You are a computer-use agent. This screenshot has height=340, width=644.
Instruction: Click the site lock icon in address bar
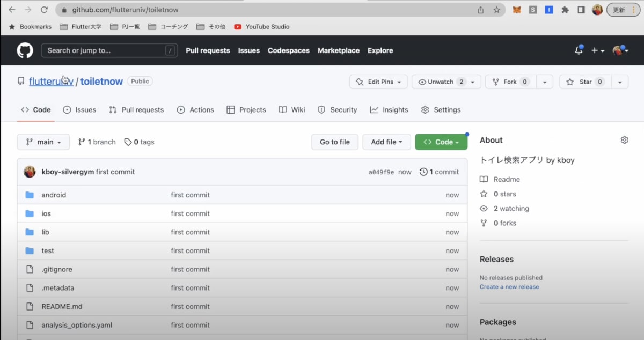63,10
